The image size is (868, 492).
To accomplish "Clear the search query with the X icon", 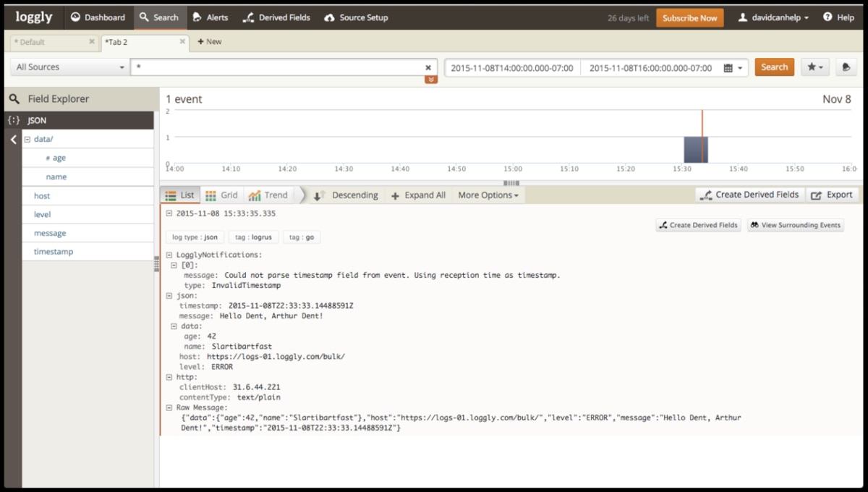I will click(x=428, y=67).
